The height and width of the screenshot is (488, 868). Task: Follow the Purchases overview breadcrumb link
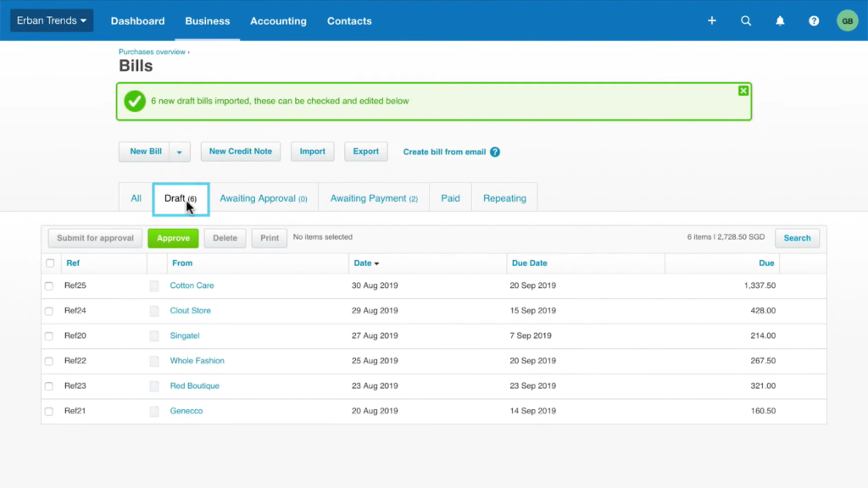[152, 51]
